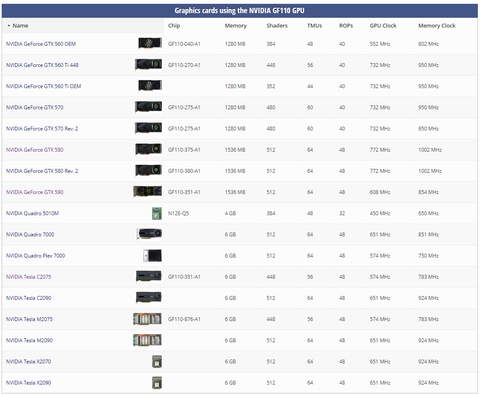Viewport: 480px width, 396px height.
Task: Open NVIDIA Tesla M2075 link
Action: pos(29,319)
